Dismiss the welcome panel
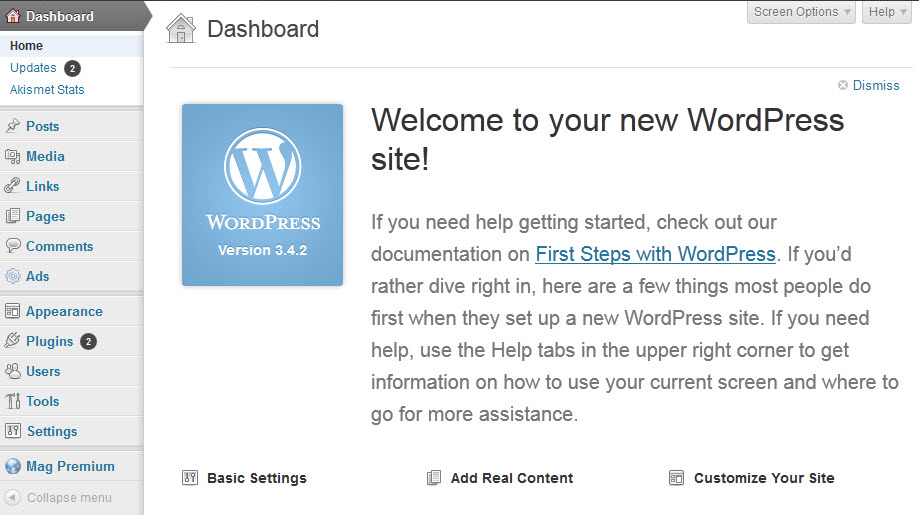 (x=875, y=86)
